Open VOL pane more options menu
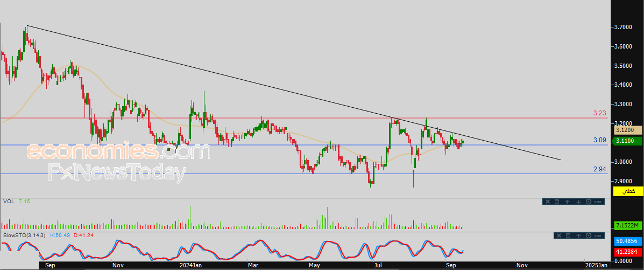Image resolution: width=644 pixels, height=270 pixels. (x=598, y=202)
